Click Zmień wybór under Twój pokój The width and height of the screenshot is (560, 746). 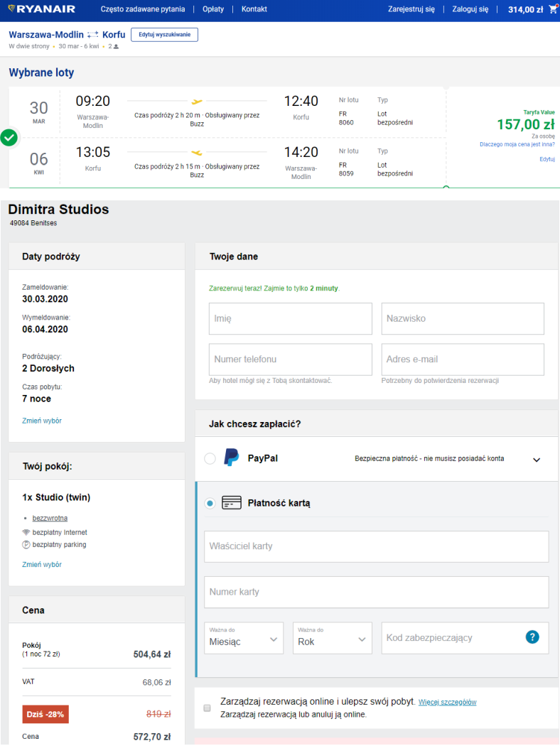[x=42, y=564]
